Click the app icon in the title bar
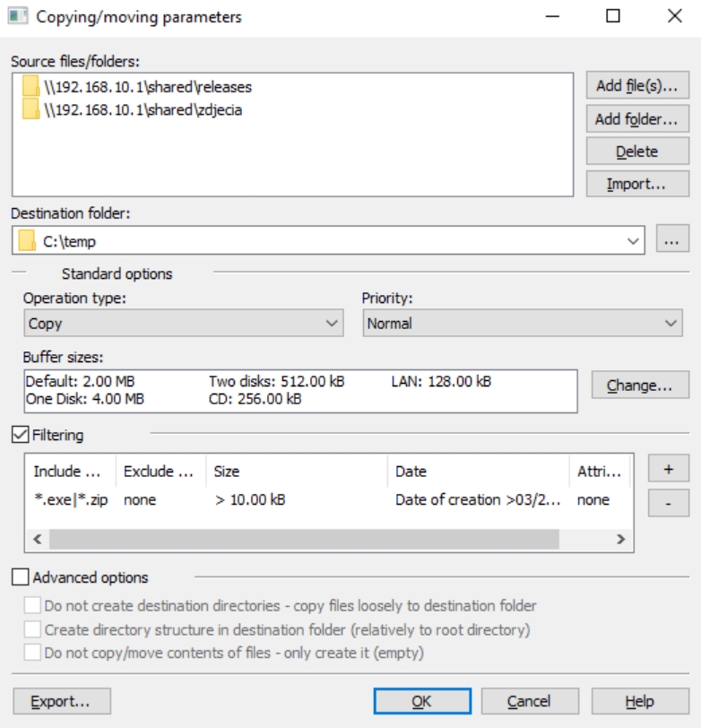This screenshot has height=728, width=701. (x=18, y=16)
